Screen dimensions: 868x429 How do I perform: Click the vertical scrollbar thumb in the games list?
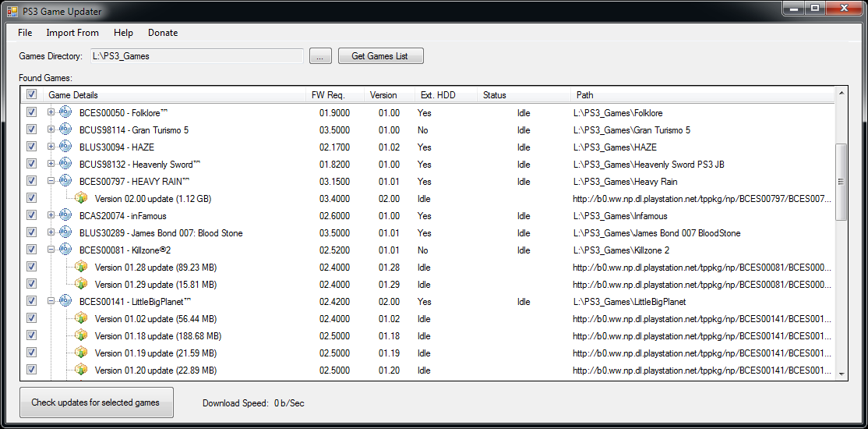pos(841,182)
